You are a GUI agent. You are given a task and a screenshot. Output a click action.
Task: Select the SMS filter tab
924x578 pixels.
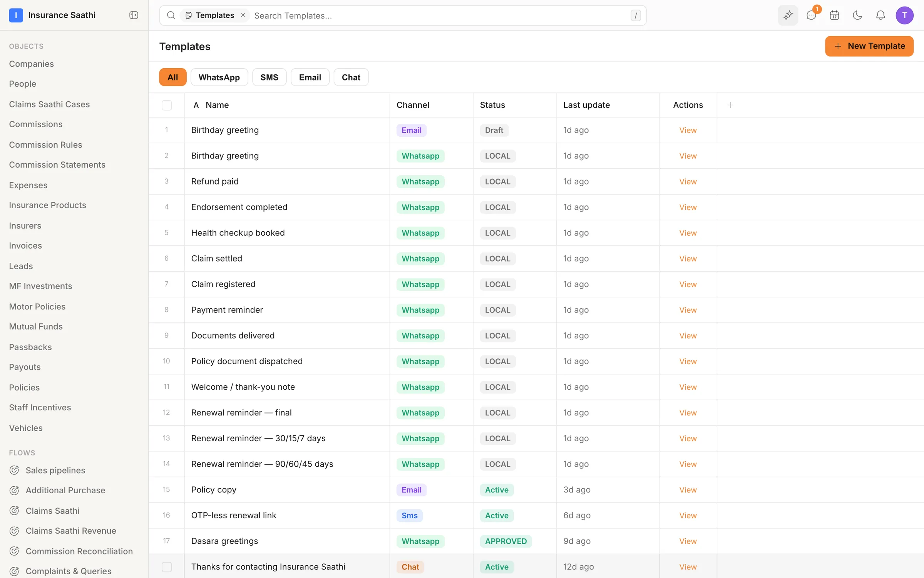pos(269,77)
